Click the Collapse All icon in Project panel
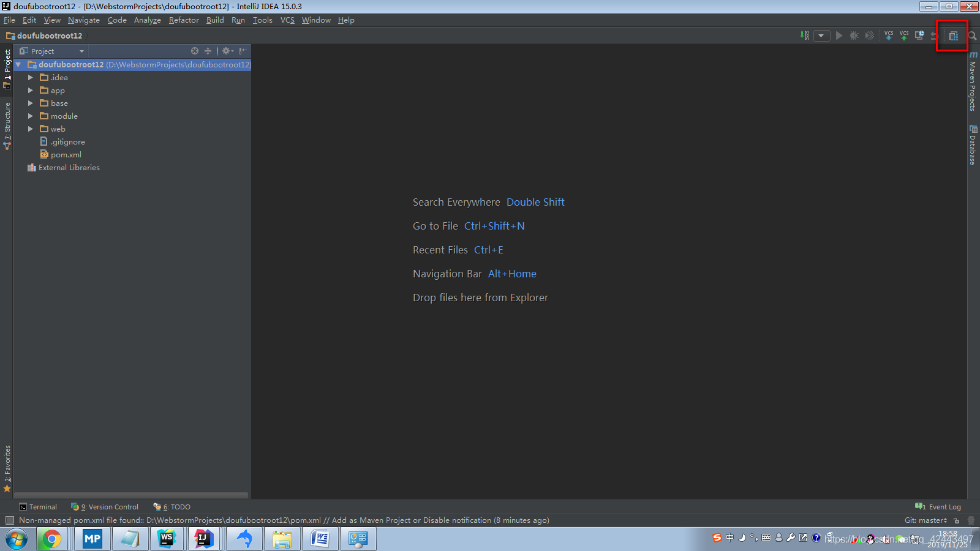Viewport: 980px width, 551px height. [208, 51]
